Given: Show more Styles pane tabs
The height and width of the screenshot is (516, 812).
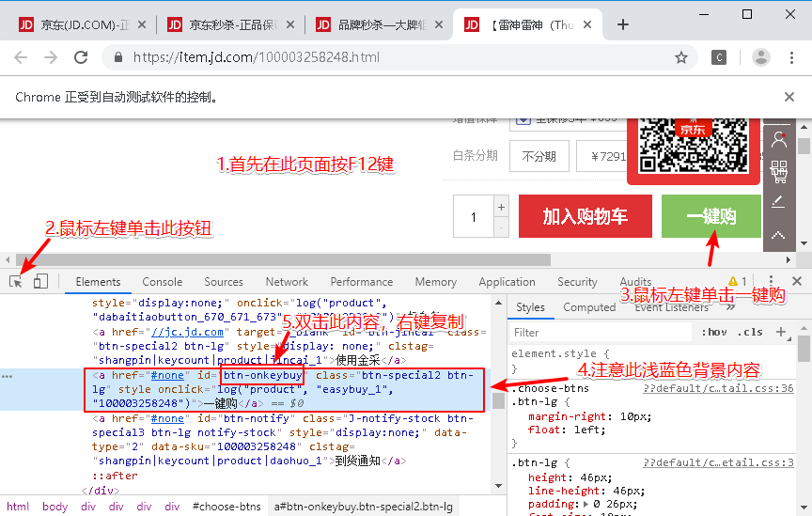Looking at the screenshot, I should [x=730, y=307].
